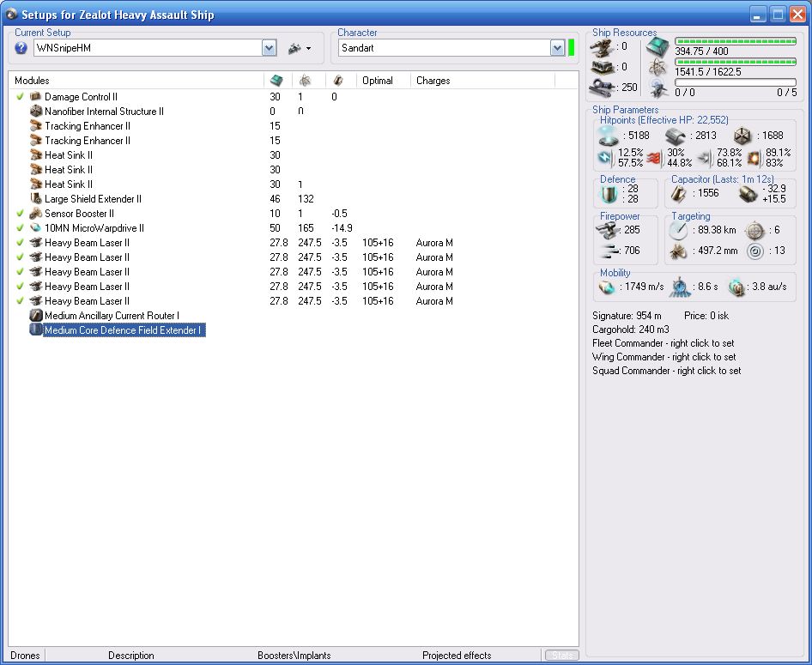The width and height of the screenshot is (812, 665).
Task: Click the capacitor capacity icon showing 1556
Action: (x=679, y=194)
